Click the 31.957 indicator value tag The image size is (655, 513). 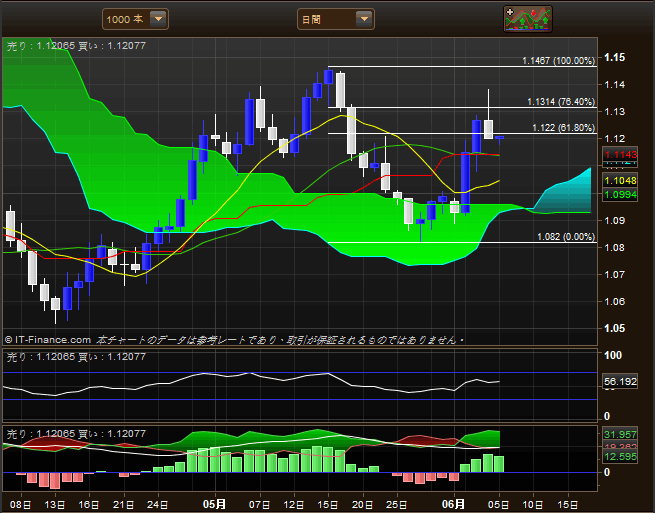point(620,434)
